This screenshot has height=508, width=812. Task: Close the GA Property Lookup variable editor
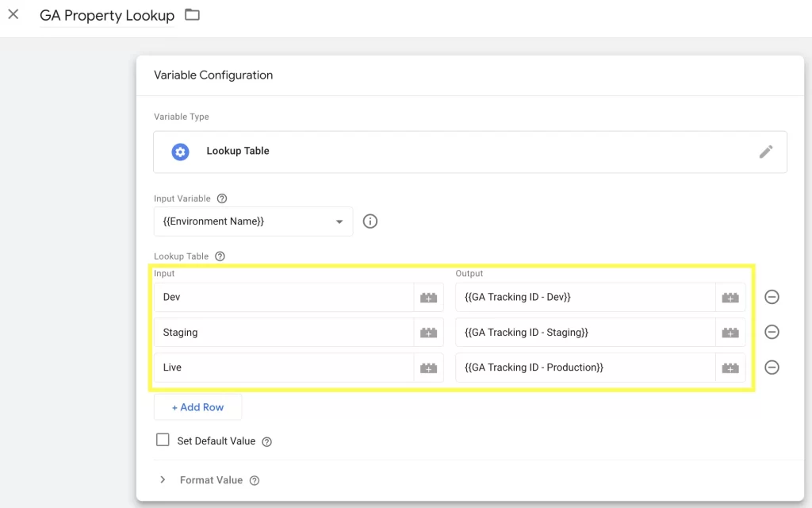pos(13,14)
